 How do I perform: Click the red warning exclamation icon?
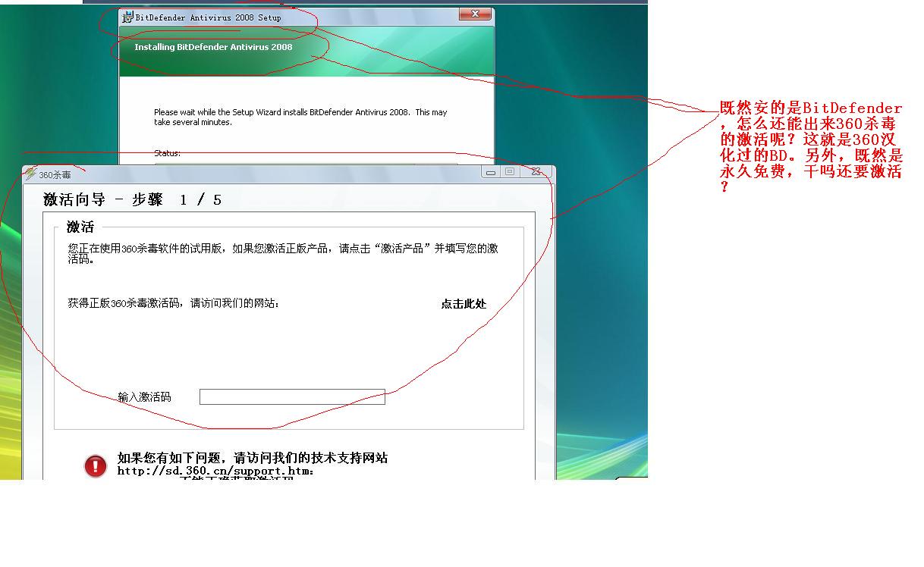coord(96,466)
